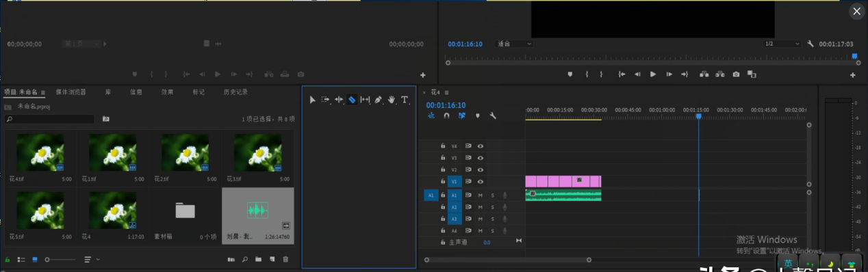
Task: Hide V1 track output eye
Action: pyautogui.click(x=481, y=182)
